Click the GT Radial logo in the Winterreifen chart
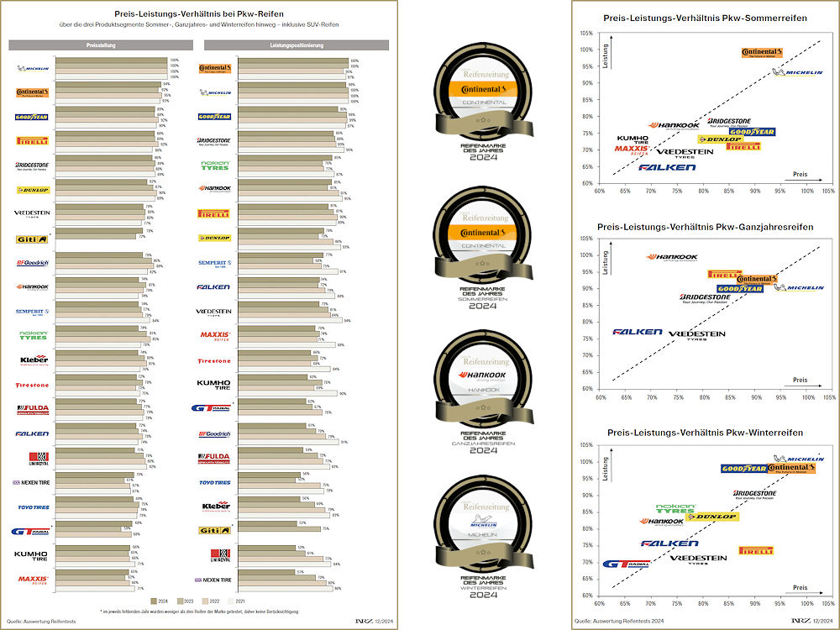The height and width of the screenshot is (630, 840). [x=627, y=564]
